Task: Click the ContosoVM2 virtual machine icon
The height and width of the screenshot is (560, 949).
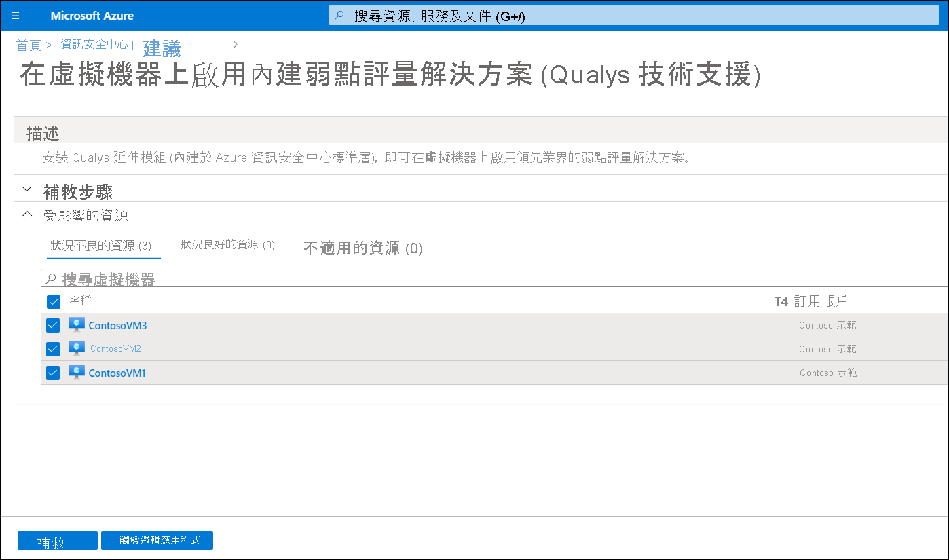Action: click(77, 349)
